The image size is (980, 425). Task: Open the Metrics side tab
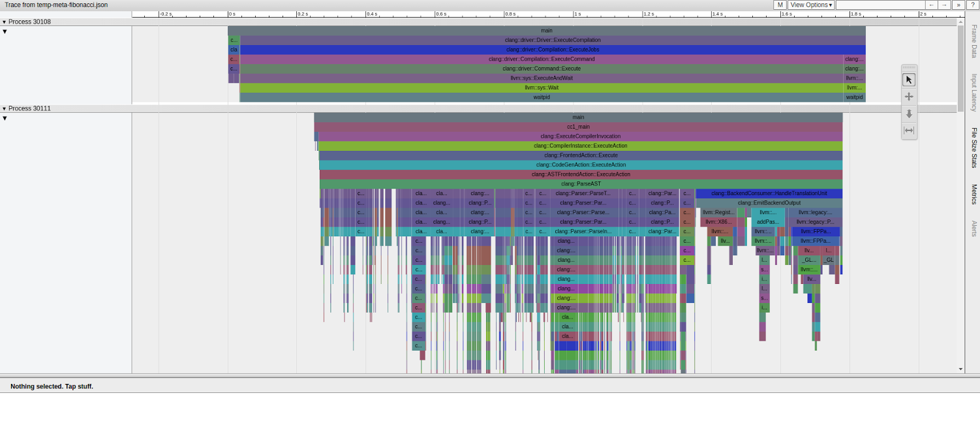974,194
